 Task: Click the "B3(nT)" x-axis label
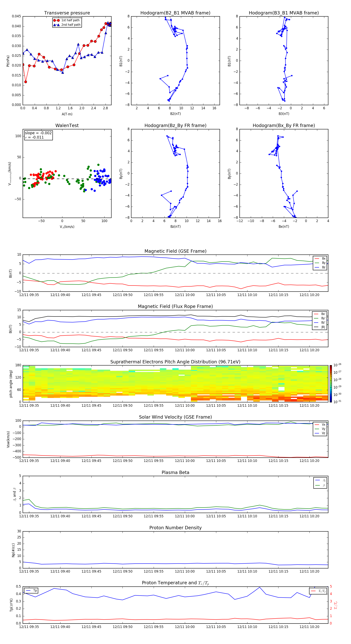click(284, 114)
